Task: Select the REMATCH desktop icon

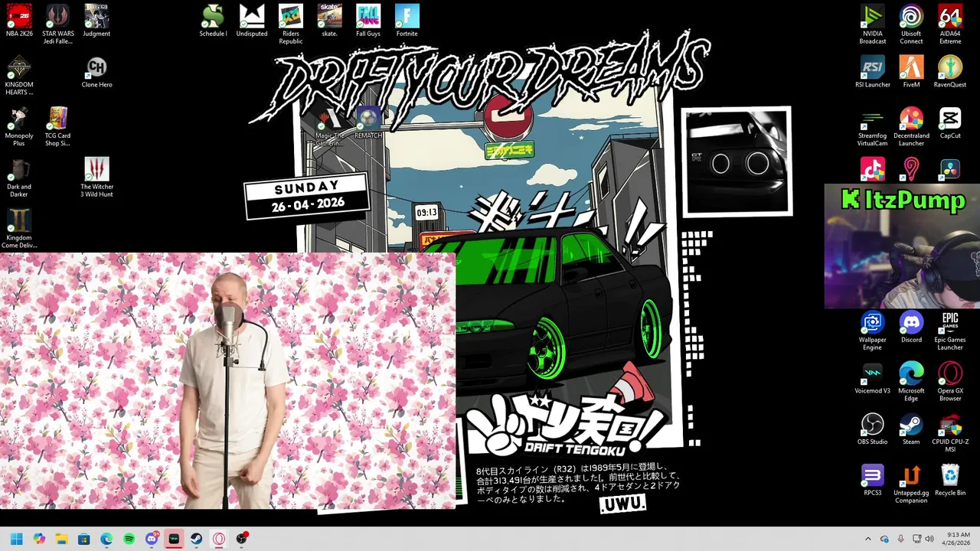Action: [368, 123]
